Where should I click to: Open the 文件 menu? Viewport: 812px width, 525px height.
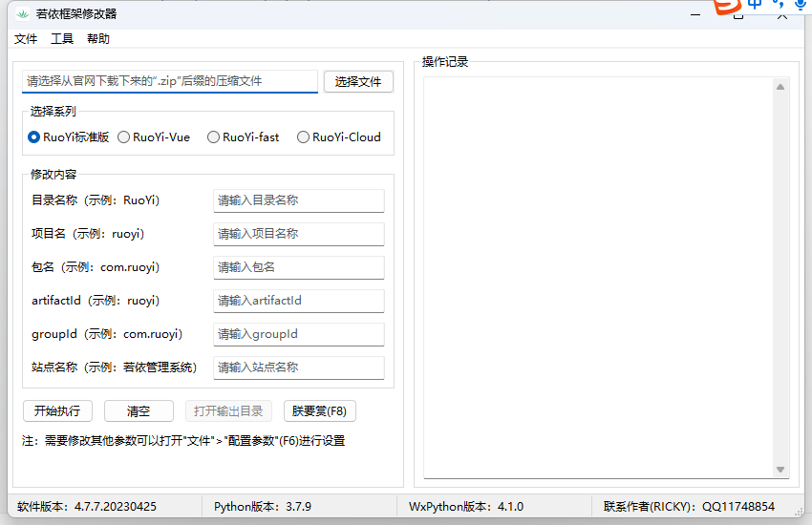(26, 39)
